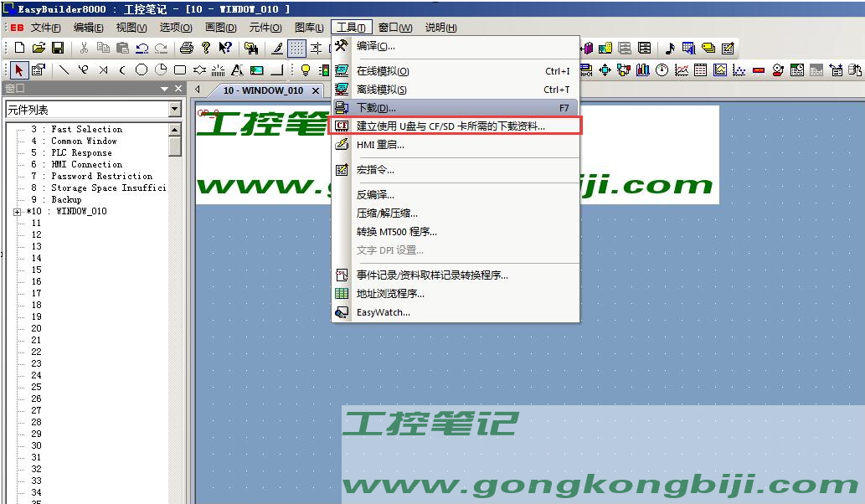The width and height of the screenshot is (865, 504).
Task: Add a bit lamp with the light bulb icon
Action: click(305, 70)
